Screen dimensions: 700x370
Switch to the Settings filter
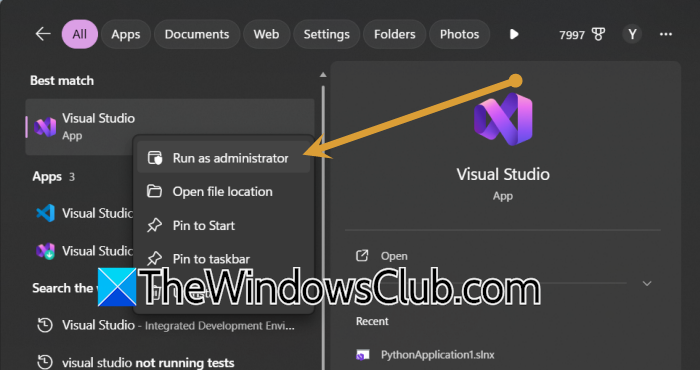click(x=326, y=34)
